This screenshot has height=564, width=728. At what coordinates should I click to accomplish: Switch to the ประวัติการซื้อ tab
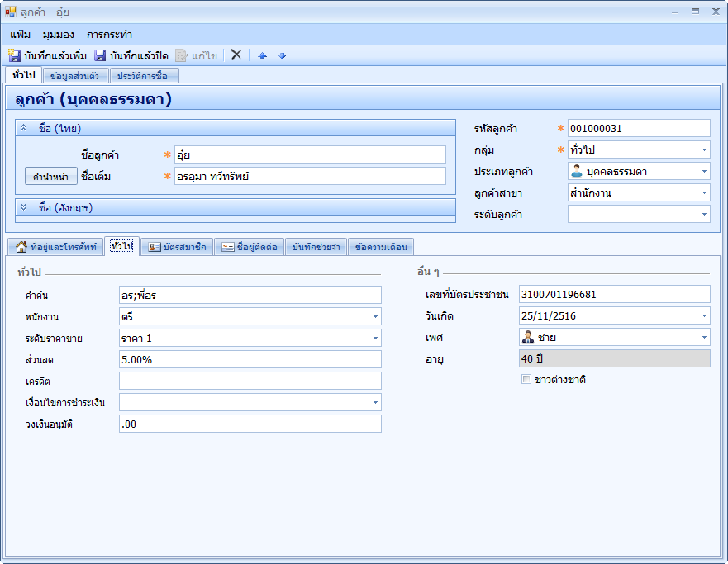[144, 76]
